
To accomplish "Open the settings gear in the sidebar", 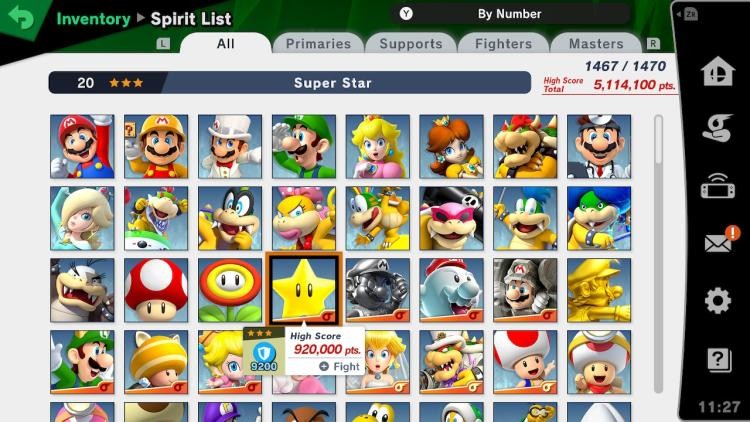I will 717,300.
